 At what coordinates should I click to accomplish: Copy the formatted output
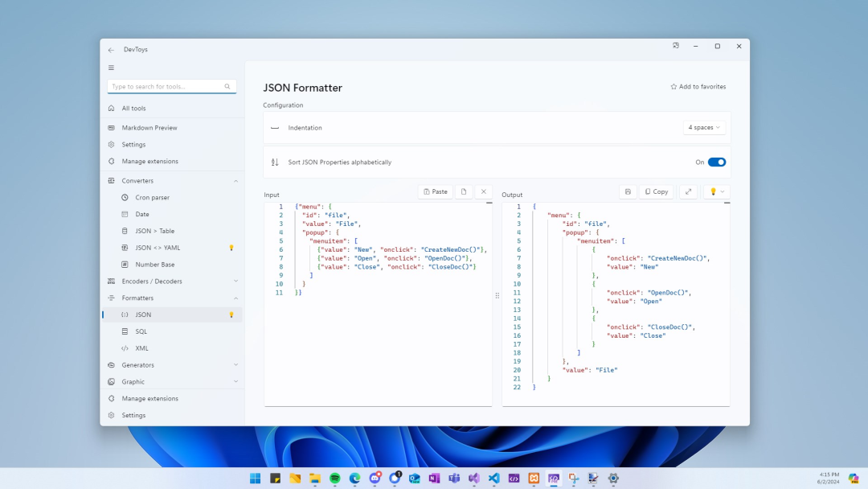[x=657, y=191]
